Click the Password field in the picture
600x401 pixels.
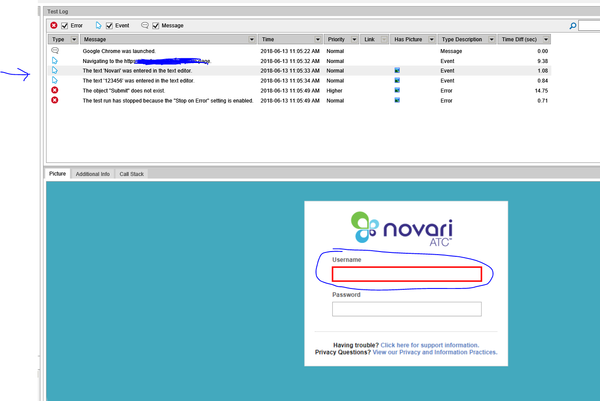click(407, 309)
